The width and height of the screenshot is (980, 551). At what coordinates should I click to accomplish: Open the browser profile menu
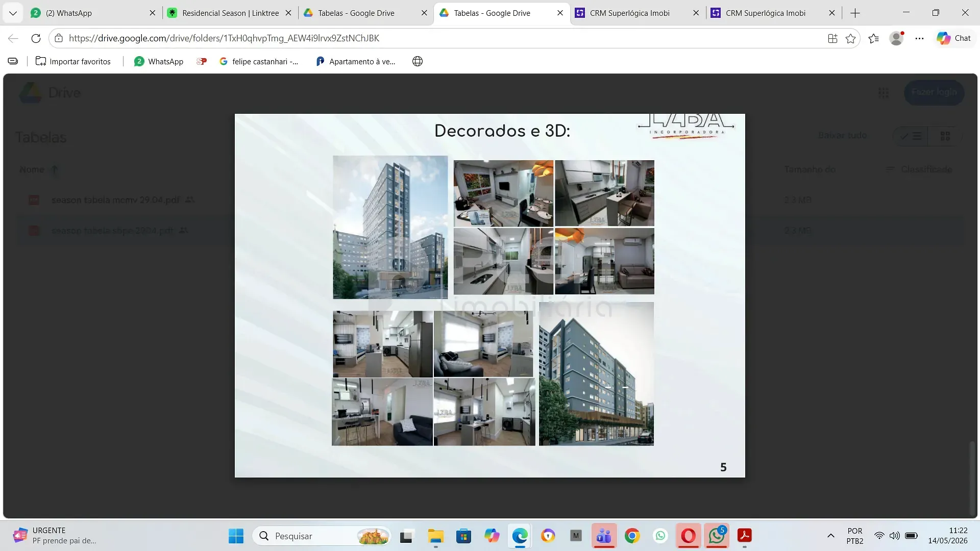tap(896, 38)
